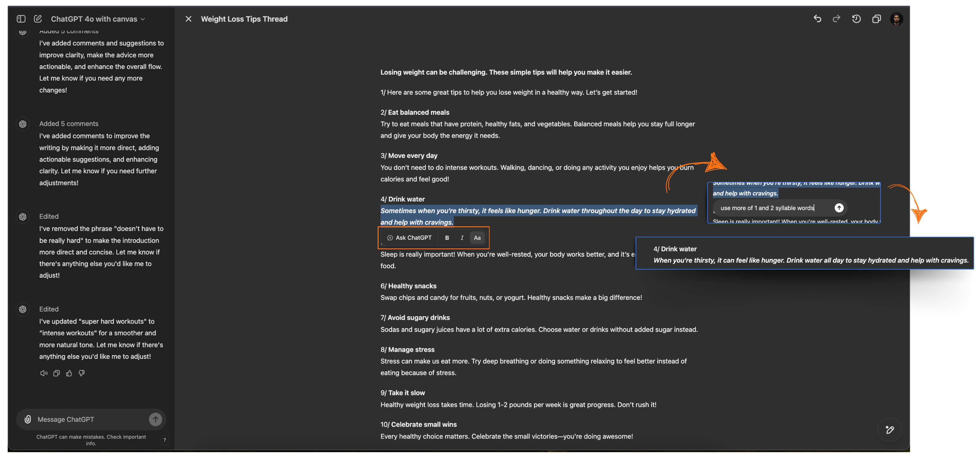Give thumbs down to the last reply
Image resolution: width=980 pixels, height=462 pixels.
tap(81, 373)
